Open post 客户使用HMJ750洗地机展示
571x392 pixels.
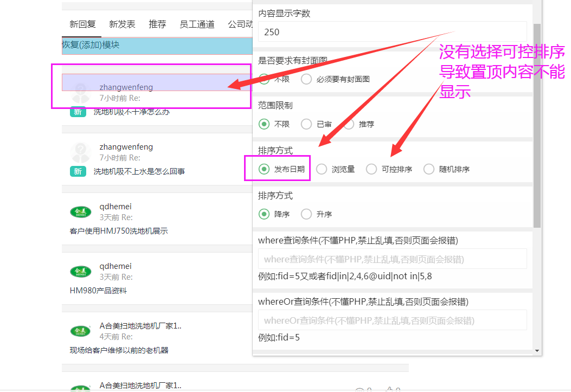[x=119, y=231]
